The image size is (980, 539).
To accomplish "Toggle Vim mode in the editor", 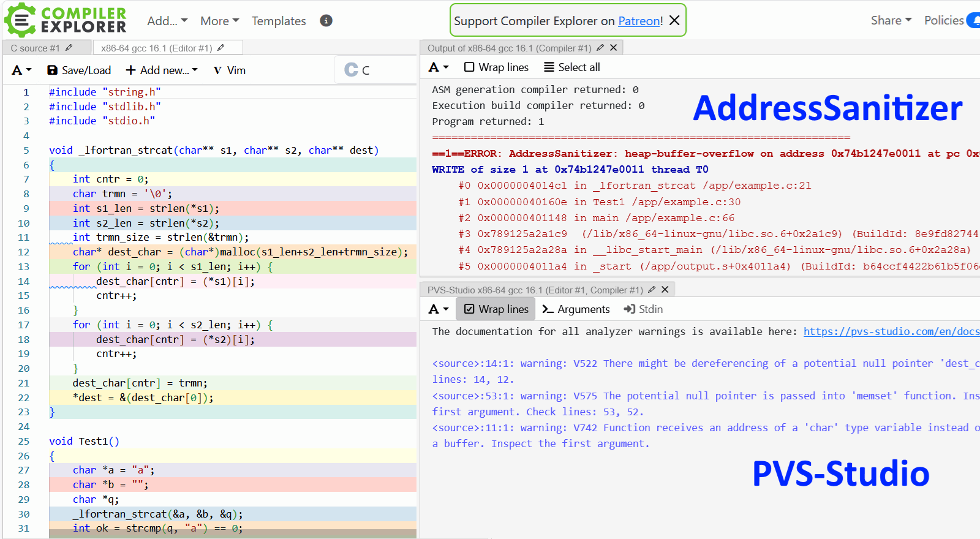I will tap(230, 70).
